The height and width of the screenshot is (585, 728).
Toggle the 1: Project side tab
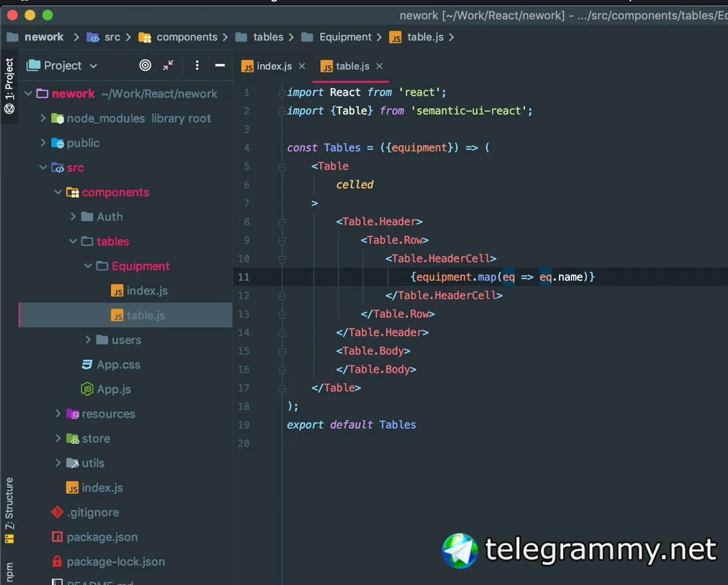tap(9, 86)
